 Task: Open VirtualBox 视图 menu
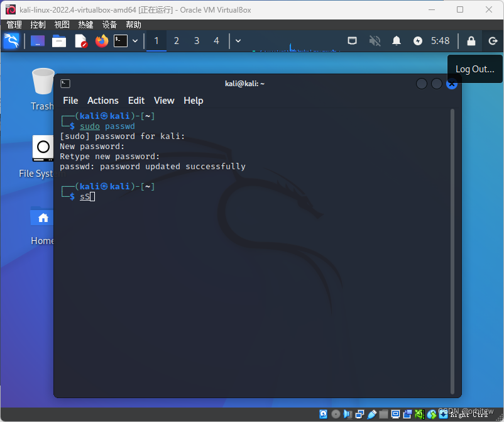(62, 25)
